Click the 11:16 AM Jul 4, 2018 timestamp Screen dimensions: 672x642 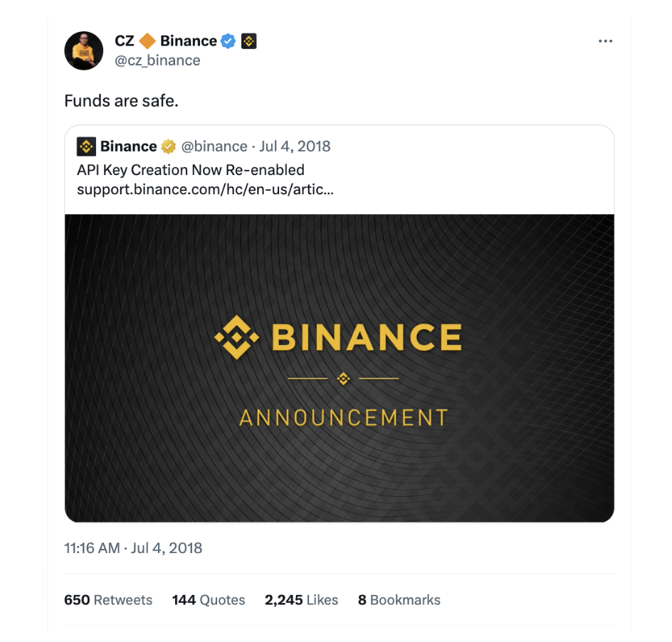click(133, 548)
